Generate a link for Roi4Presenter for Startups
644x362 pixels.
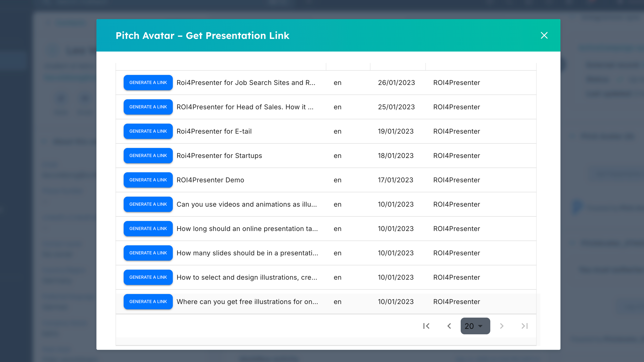[x=148, y=156]
